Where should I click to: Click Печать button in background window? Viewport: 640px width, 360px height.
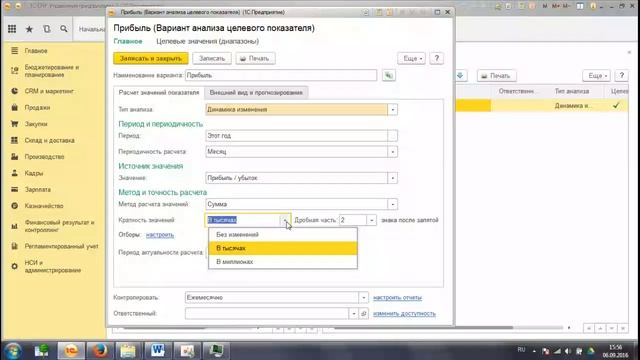[496, 76]
